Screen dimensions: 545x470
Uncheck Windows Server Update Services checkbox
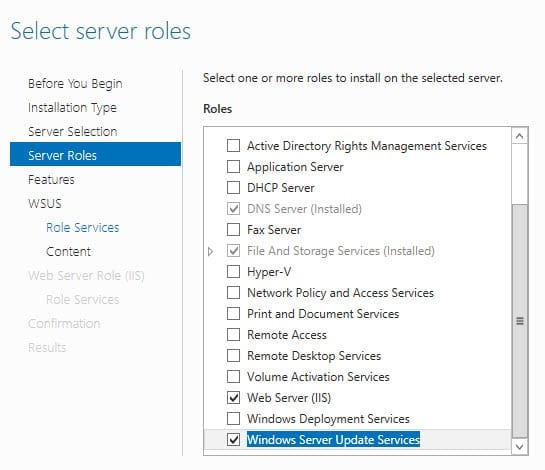point(233,439)
